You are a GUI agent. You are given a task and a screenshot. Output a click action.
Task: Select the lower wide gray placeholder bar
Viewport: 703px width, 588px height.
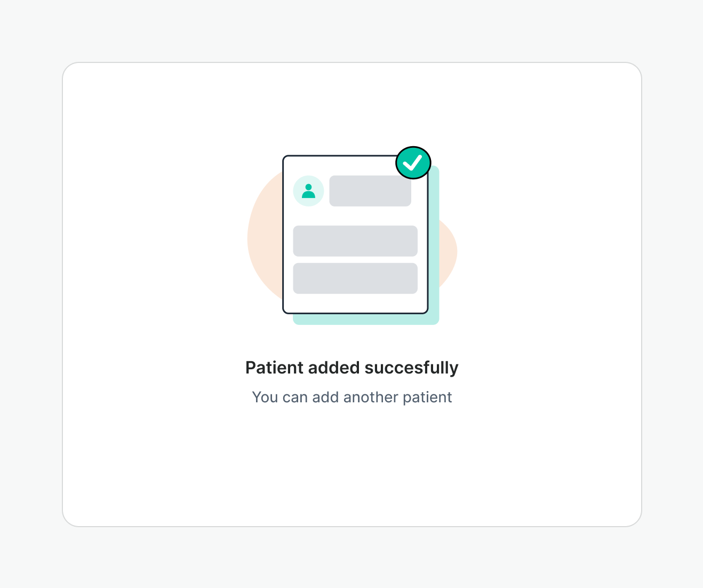355,279
